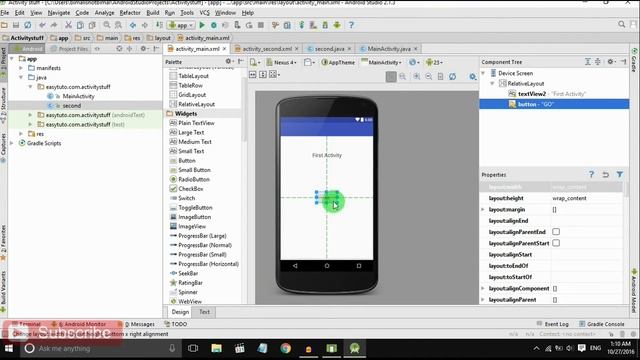Screen dimensions: 640x360
Task: Expand Gradle Scripts node
Action: [12, 143]
